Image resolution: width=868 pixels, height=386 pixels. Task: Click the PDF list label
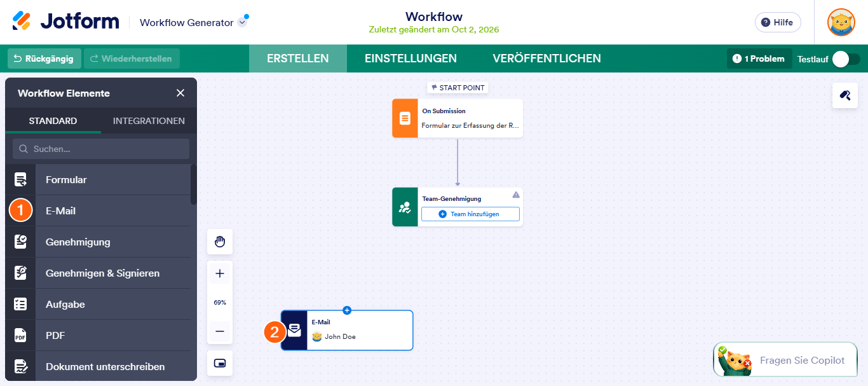coord(55,335)
